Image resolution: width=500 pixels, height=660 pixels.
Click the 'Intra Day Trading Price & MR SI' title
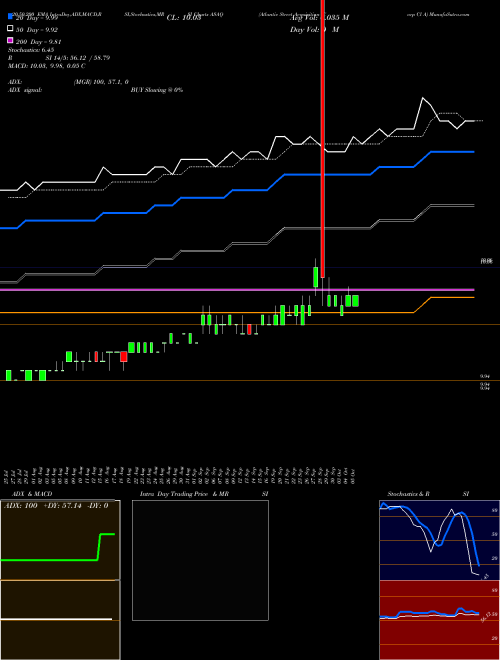(204, 494)
